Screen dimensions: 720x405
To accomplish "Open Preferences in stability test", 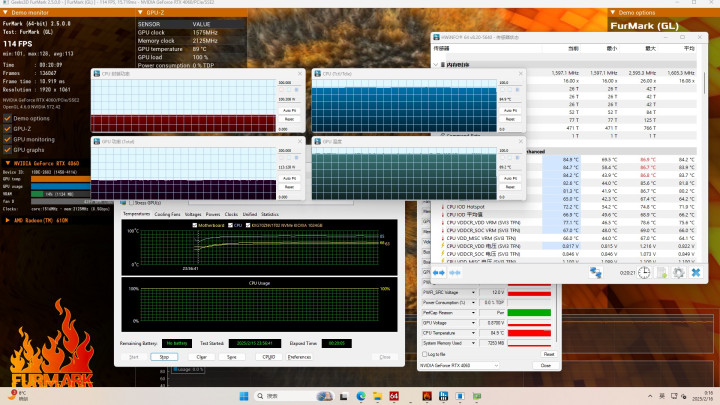I will (x=299, y=357).
